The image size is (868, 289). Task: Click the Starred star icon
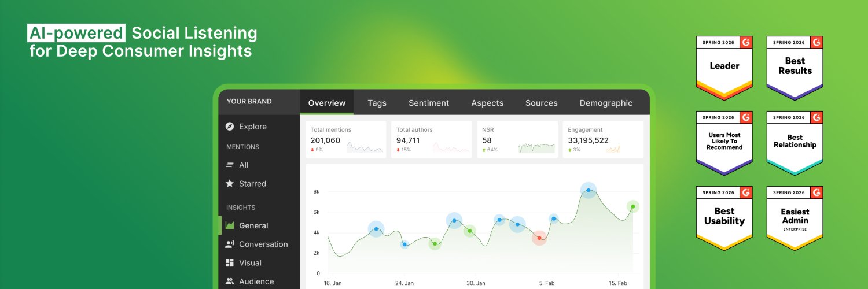(230, 183)
